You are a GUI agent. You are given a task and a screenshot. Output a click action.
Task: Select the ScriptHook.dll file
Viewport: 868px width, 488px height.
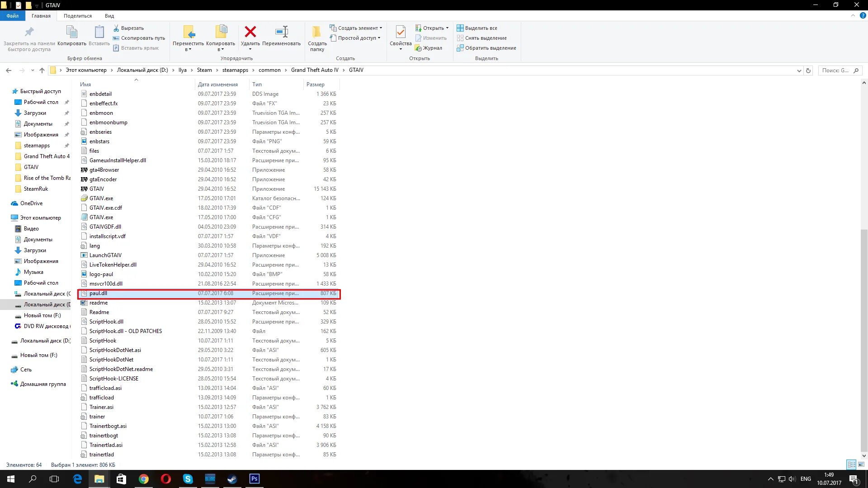106,322
